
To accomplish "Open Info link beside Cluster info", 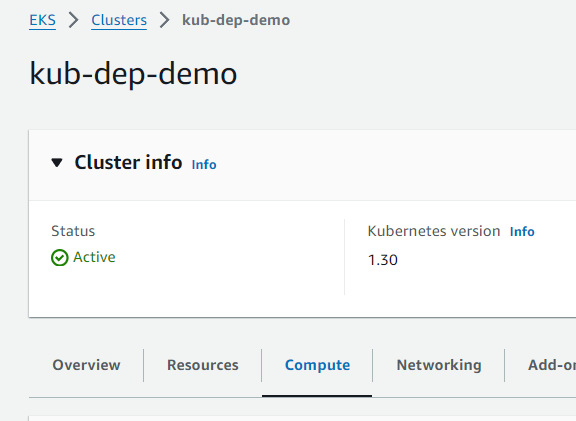I will (204, 165).
